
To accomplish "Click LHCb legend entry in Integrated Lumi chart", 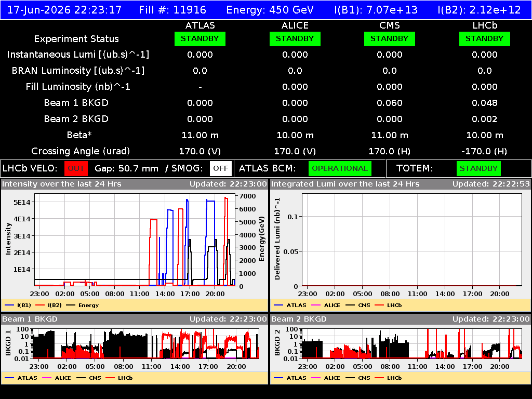I will [389, 305].
